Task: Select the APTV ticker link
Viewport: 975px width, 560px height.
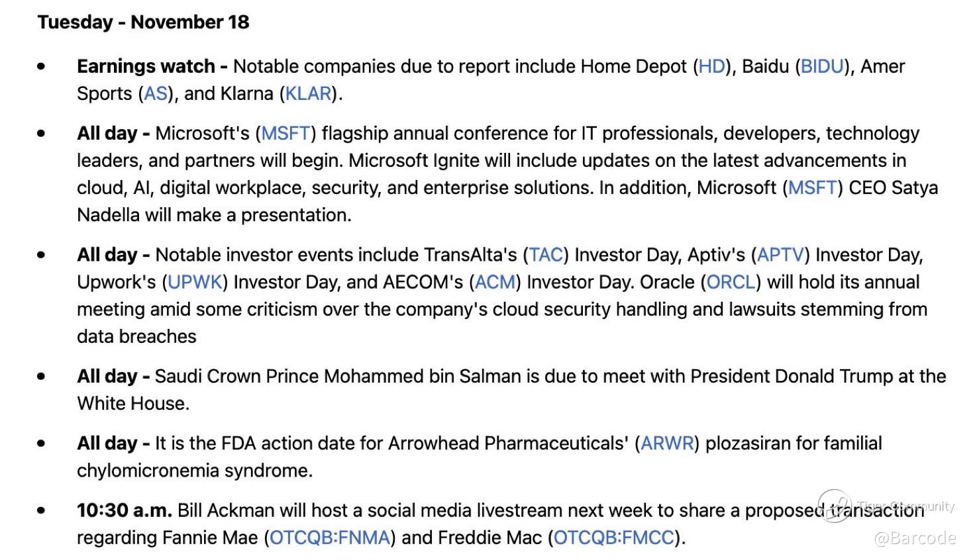Action: click(780, 255)
